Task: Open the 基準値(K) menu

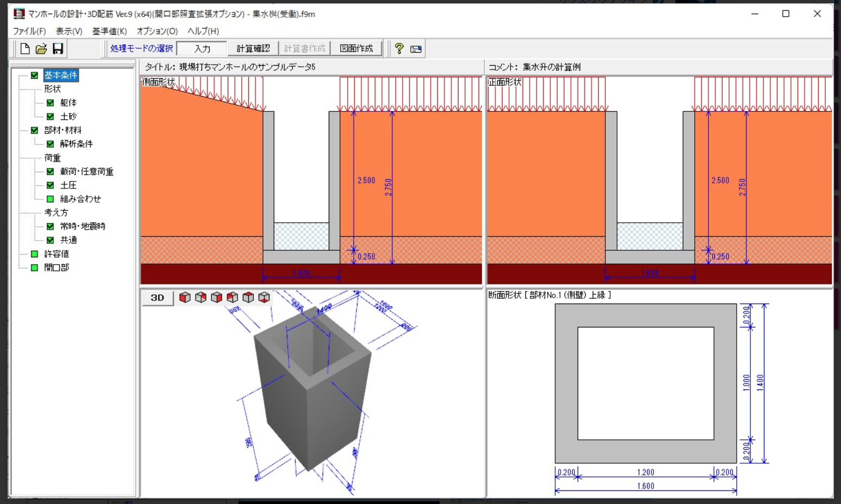Action: [x=109, y=31]
